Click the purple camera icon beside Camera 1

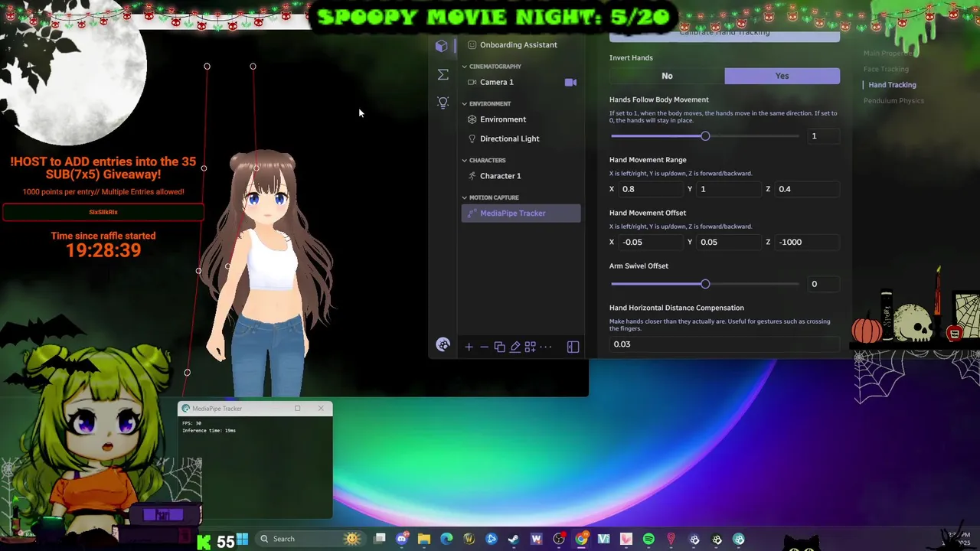570,82
